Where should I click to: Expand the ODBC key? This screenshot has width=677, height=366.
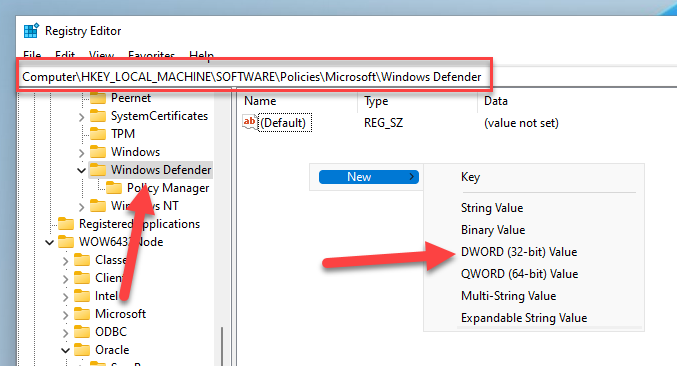66,333
